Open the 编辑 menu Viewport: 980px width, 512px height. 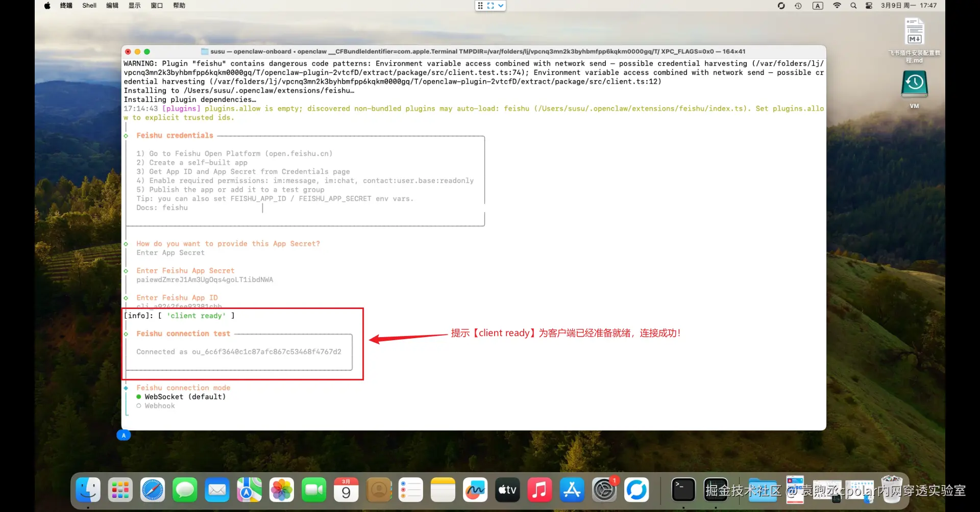[x=112, y=6]
